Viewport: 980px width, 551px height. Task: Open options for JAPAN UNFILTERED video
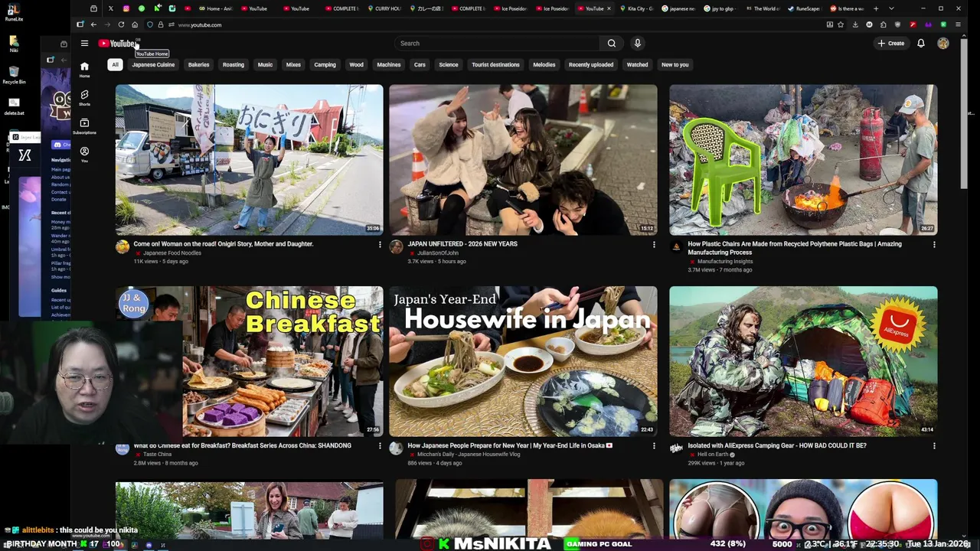point(654,245)
